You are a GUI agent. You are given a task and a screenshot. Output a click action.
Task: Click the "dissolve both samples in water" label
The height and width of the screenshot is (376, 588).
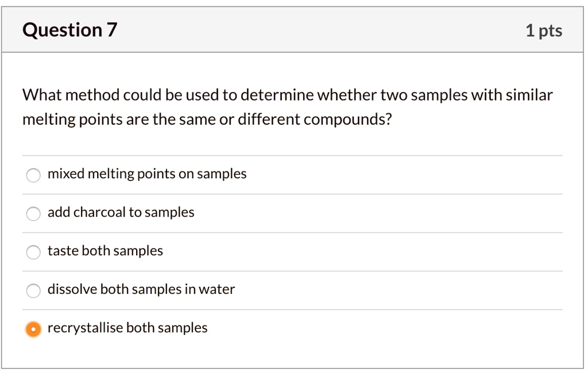pos(141,290)
